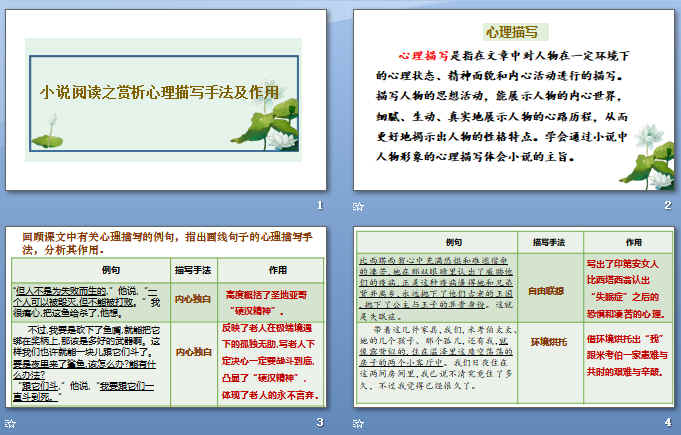681x435 pixels.
Task: Click the slide number 2 label
Action: (x=667, y=206)
